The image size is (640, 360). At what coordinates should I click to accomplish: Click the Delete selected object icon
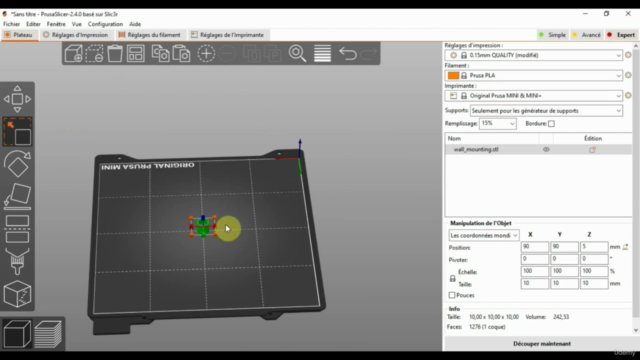click(x=94, y=53)
